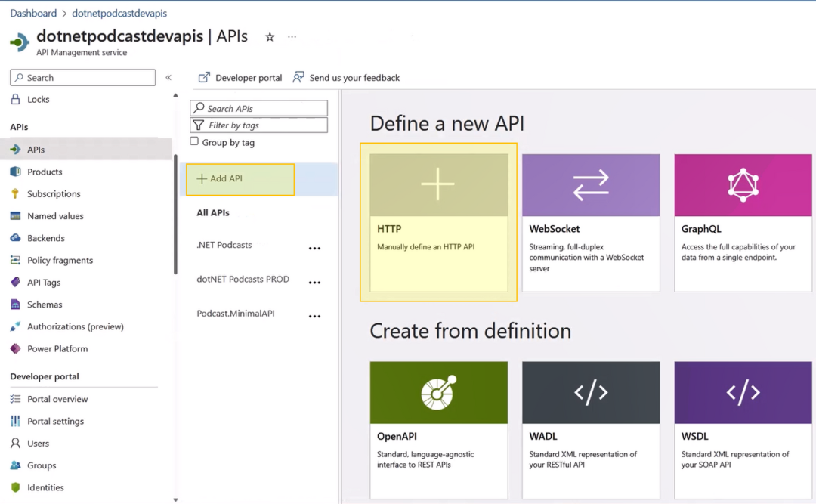The height and width of the screenshot is (504, 816).
Task: Collapse the sidebar with the double chevron
Action: 168,78
